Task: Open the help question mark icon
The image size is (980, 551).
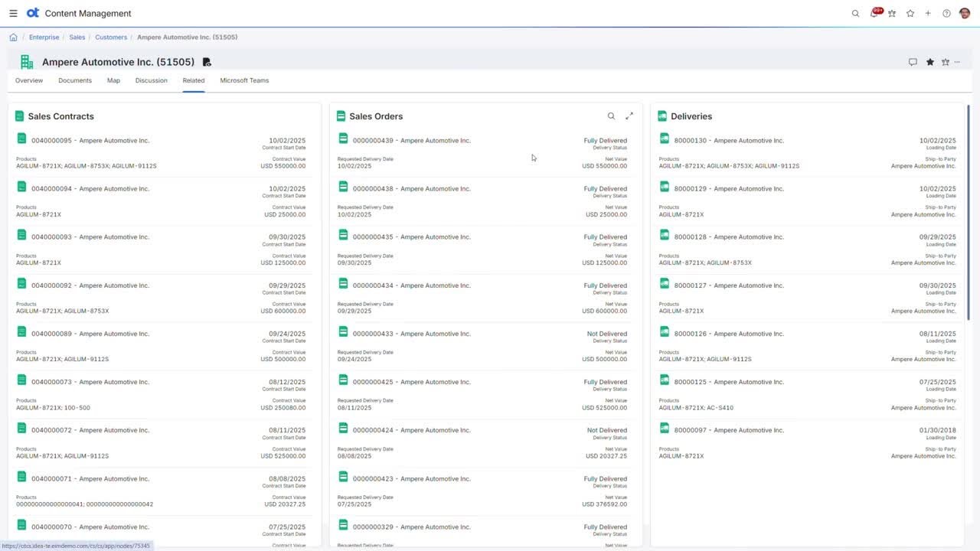Action: click(946, 13)
